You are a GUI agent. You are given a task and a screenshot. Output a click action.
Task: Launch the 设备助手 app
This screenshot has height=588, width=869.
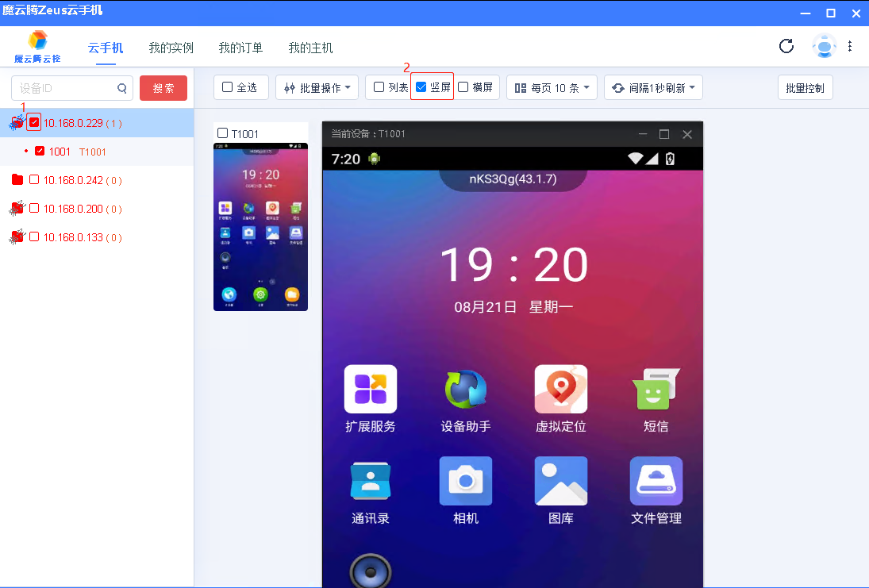pos(466,390)
